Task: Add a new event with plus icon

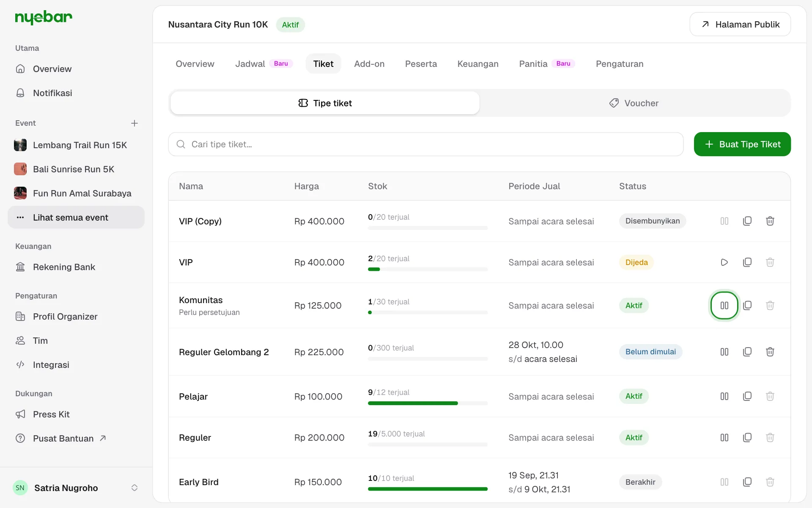Action: click(x=134, y=123)
